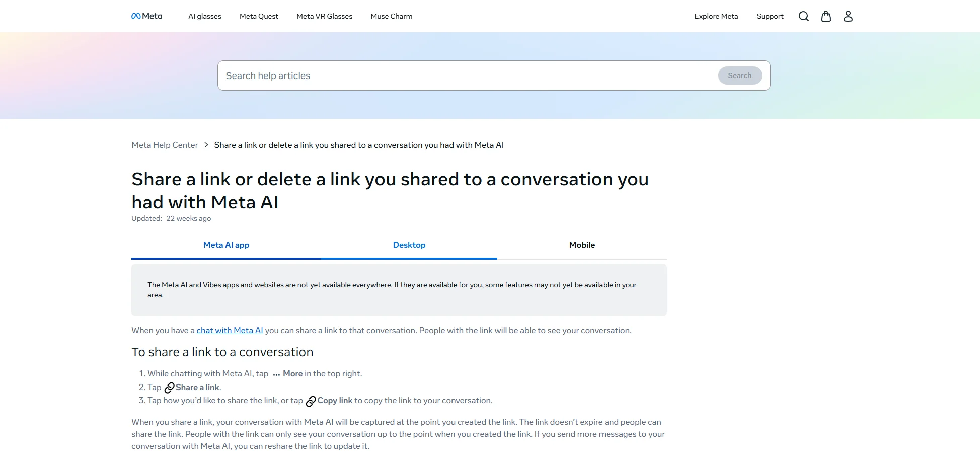Open the Muse Charm menu
Image resolution: width=980 pixels, height=462 pixels.
[392, 16]
